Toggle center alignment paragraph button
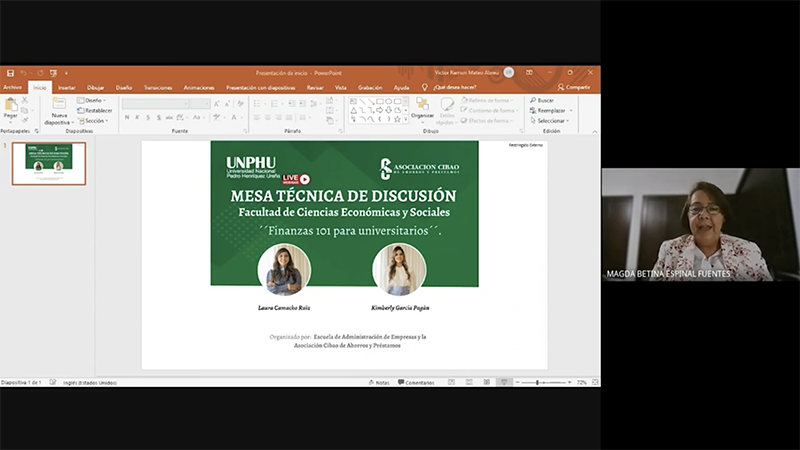Screen dimensions: 800x450 coord(267,117)
